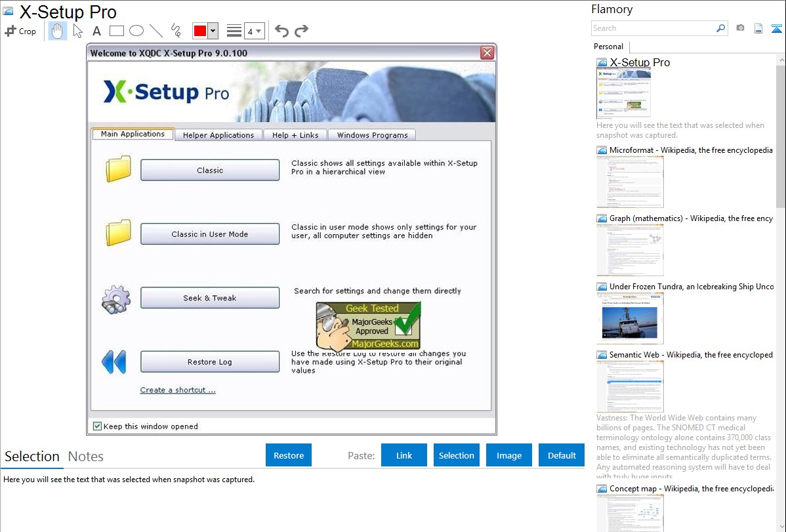Click the Paste Link button
786x532 pixels.
[x=404, y=455]
